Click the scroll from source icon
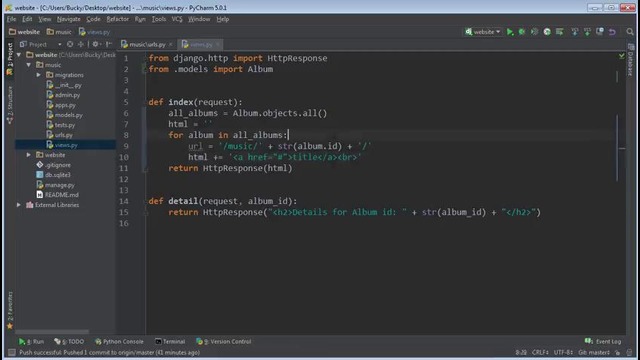 pyautogui.click(x=70, y=44)
